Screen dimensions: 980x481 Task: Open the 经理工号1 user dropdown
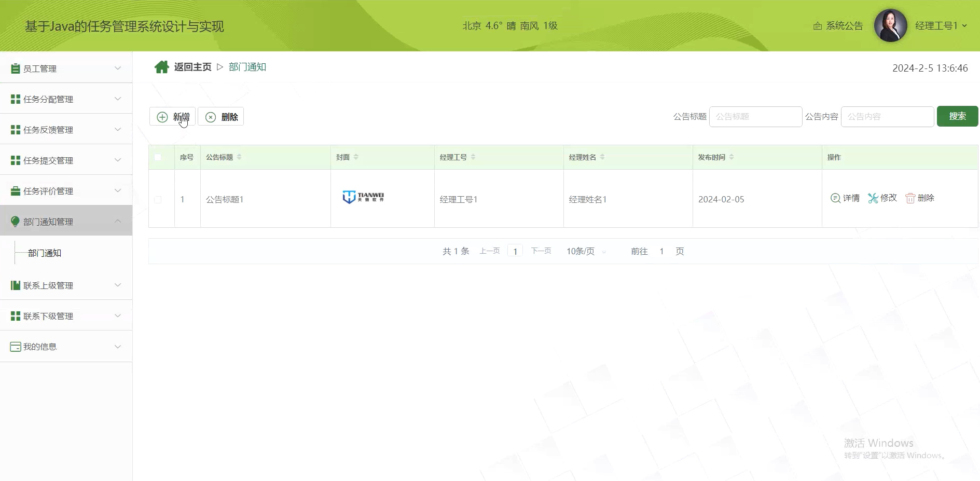[941, 26]
